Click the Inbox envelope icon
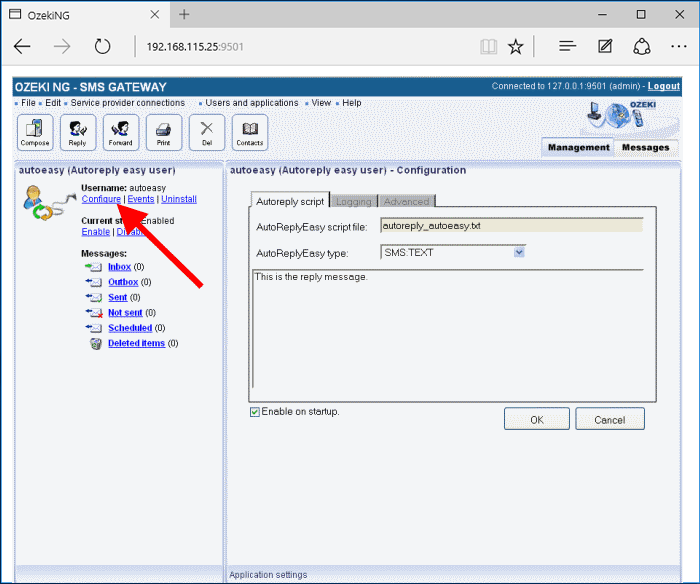This screenshot has height=584, width=700. click(x=94, y=267)
